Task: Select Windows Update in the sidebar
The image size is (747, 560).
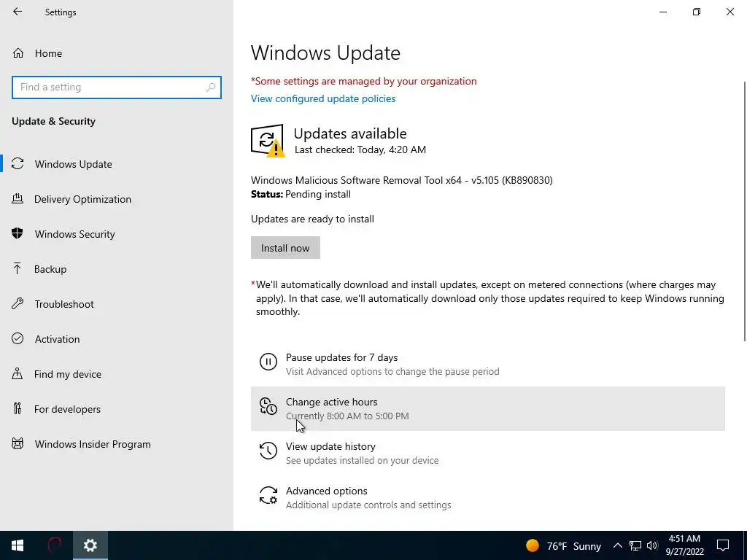Action: [117, 164]
